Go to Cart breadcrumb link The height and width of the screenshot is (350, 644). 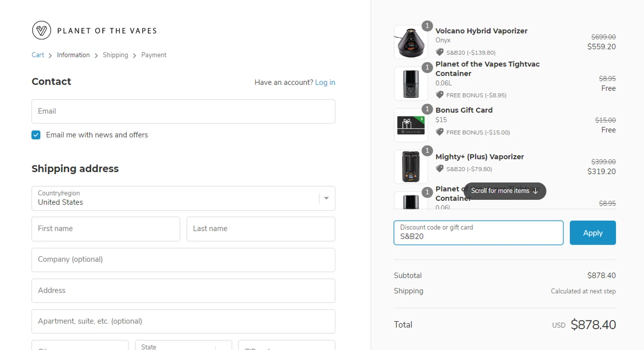(38, 55)
